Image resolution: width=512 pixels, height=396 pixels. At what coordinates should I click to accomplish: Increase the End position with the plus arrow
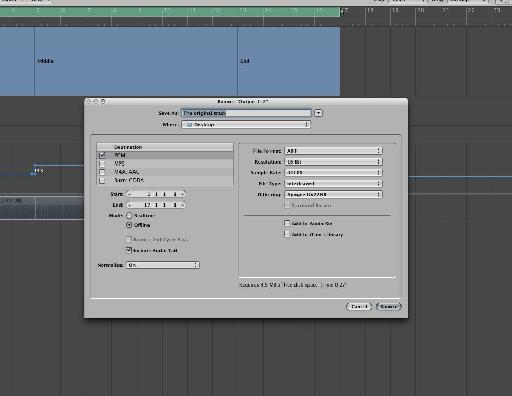[x=182, y=205]
